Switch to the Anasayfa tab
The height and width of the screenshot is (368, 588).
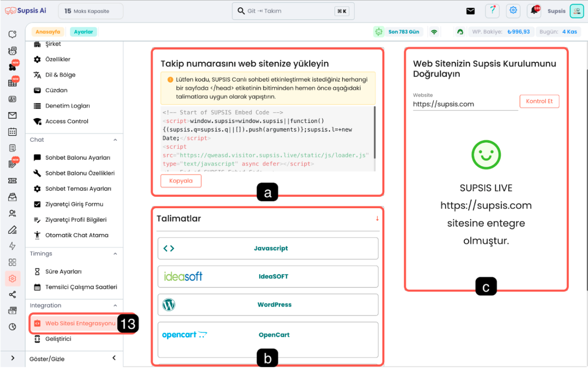click(48, 32)
